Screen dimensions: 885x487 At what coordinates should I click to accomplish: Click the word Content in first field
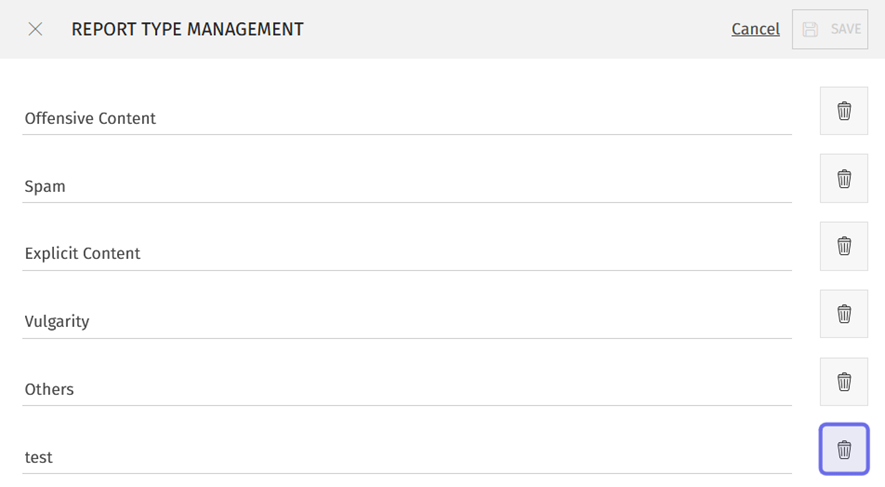click(126, 118)
